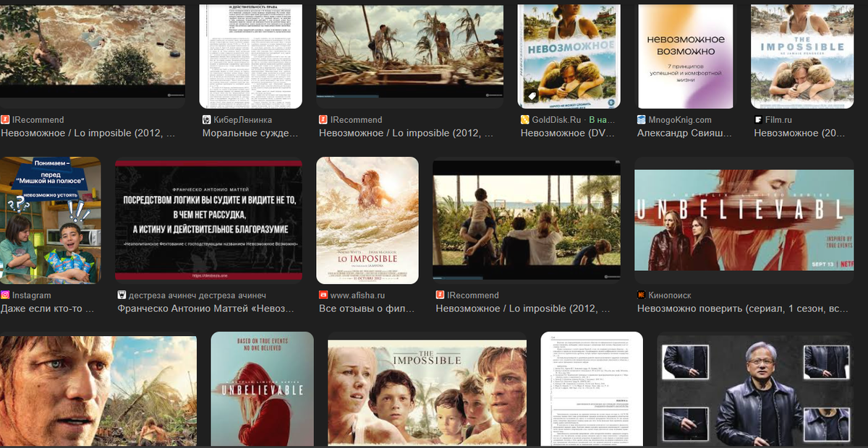Open the MnogoKnig.com source link
The width and height of the screenshot is (868, 448).
click(680, 120)
